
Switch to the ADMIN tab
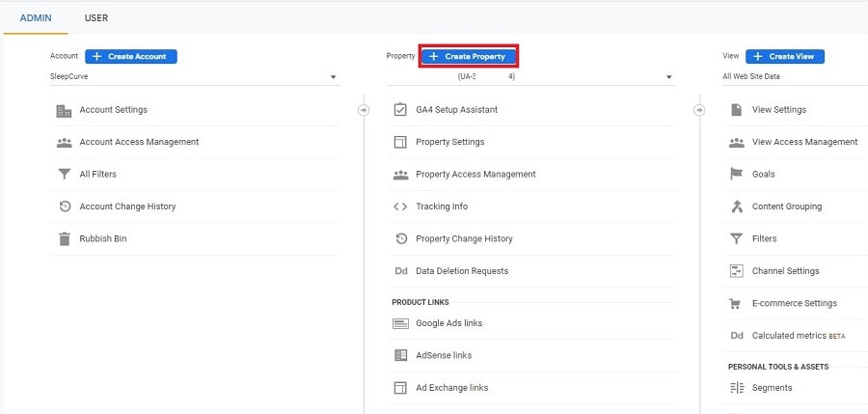pyautogui.click(x=36, y=18)
